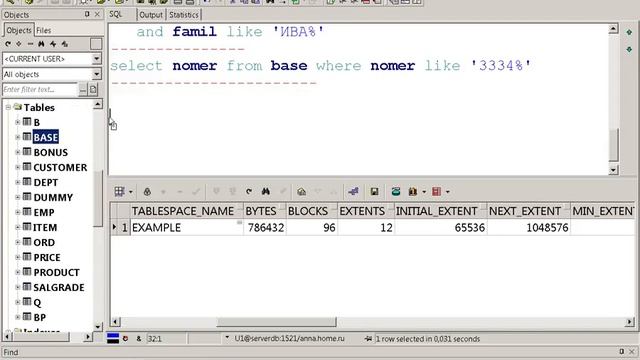Switch to the Statistics tab
This screenshot has width=640, height=360.
(x=184, y=15)
